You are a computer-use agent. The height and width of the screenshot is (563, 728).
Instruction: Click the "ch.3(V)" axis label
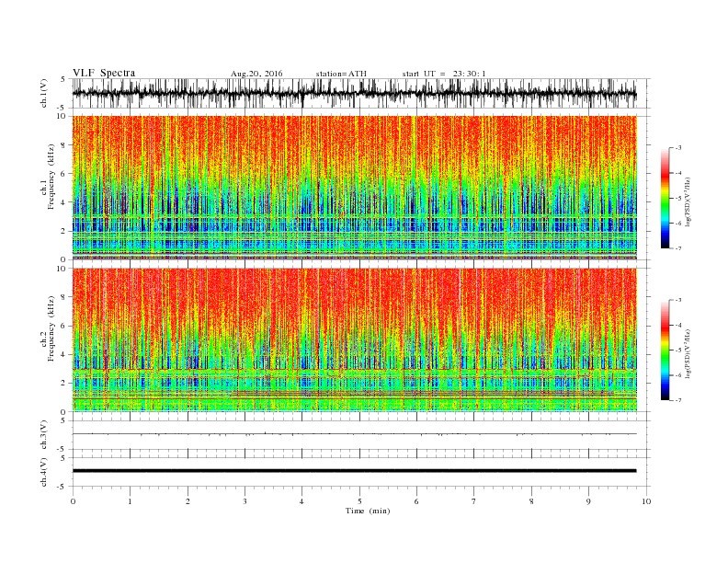click(x=44, y=434)
